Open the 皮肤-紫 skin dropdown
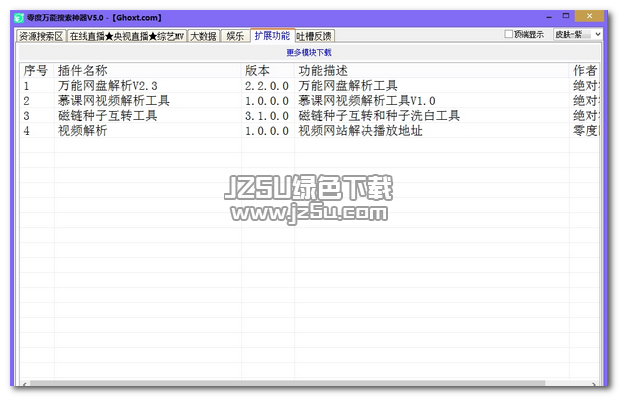This screenshot has height=397, width=619. click(x=578, y=35)
